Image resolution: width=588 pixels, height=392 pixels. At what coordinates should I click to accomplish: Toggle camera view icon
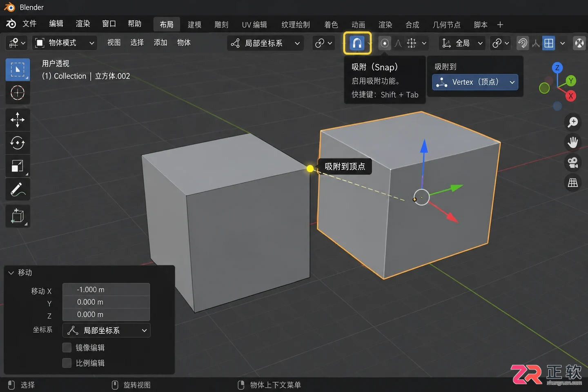[x=573, y=163]
